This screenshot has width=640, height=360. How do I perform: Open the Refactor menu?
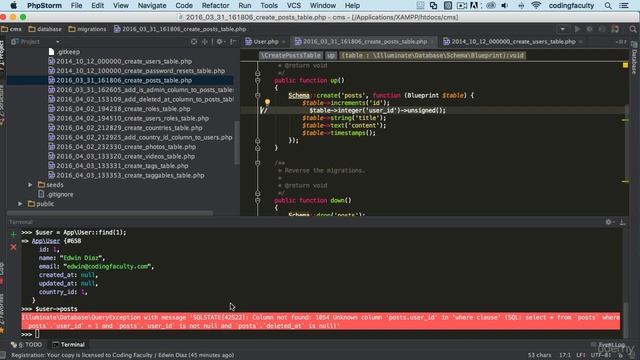(x=215, y=5)
